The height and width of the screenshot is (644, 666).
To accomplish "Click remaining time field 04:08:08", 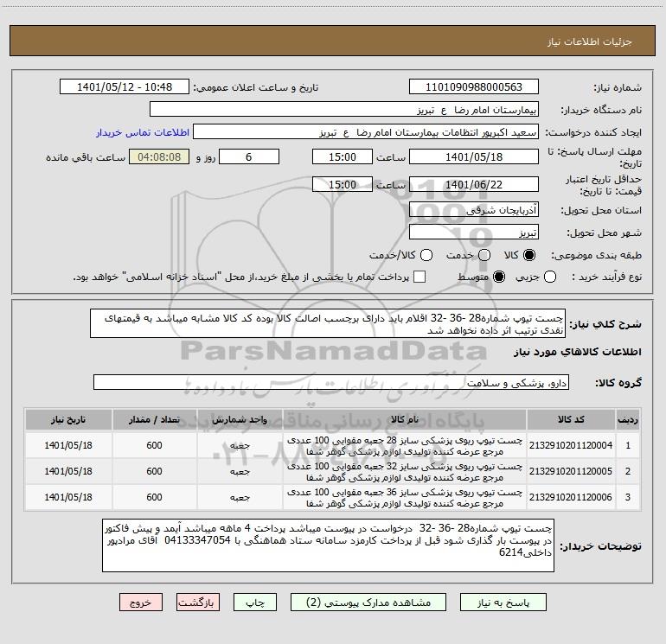I will pyautogui.click(x=159, y=156).
